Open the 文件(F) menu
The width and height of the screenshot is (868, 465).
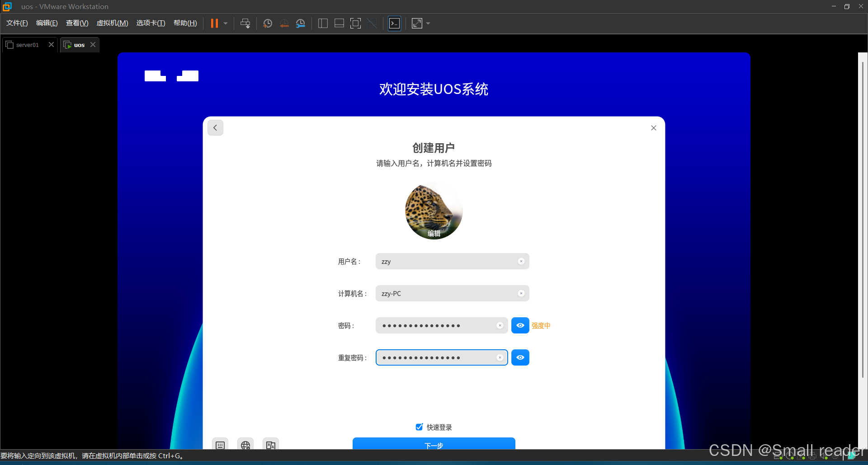tap(17, 23)
